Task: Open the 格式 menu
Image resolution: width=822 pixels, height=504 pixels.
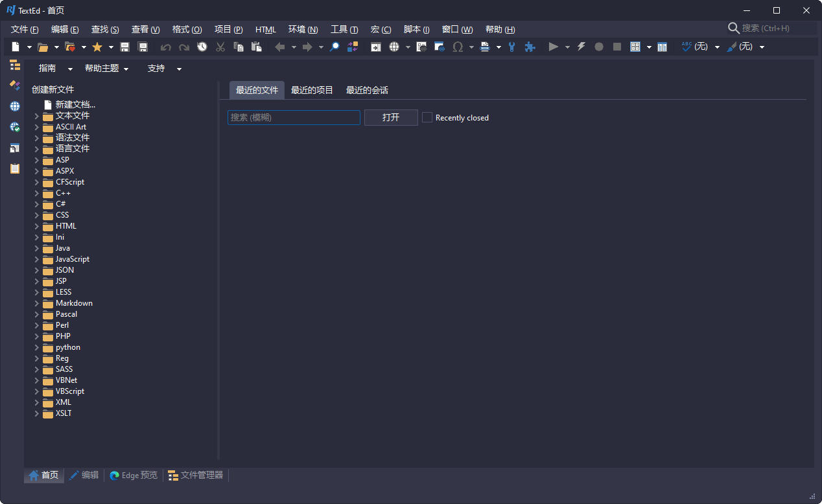Action: coord(187,30)
